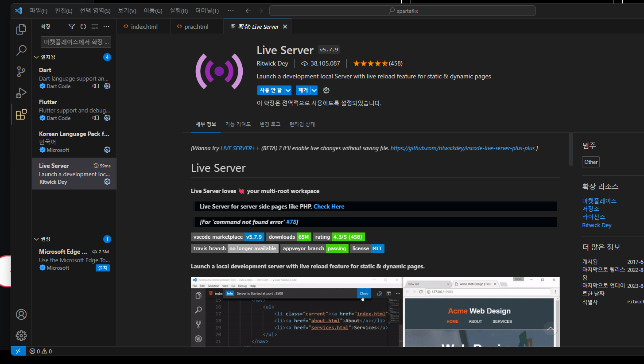Click the Other category tag
Screen dimensions: 644x364
pos(591,162)
